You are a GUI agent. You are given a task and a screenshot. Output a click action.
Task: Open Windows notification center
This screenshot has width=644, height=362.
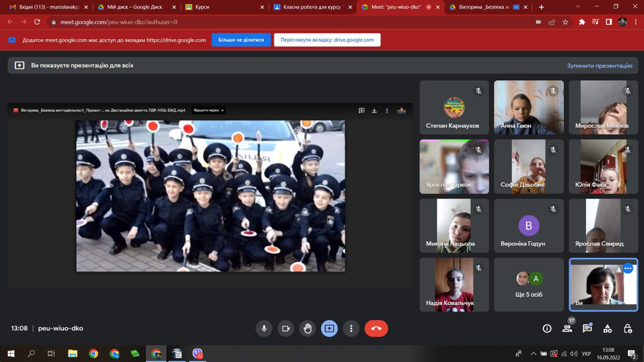632,354
